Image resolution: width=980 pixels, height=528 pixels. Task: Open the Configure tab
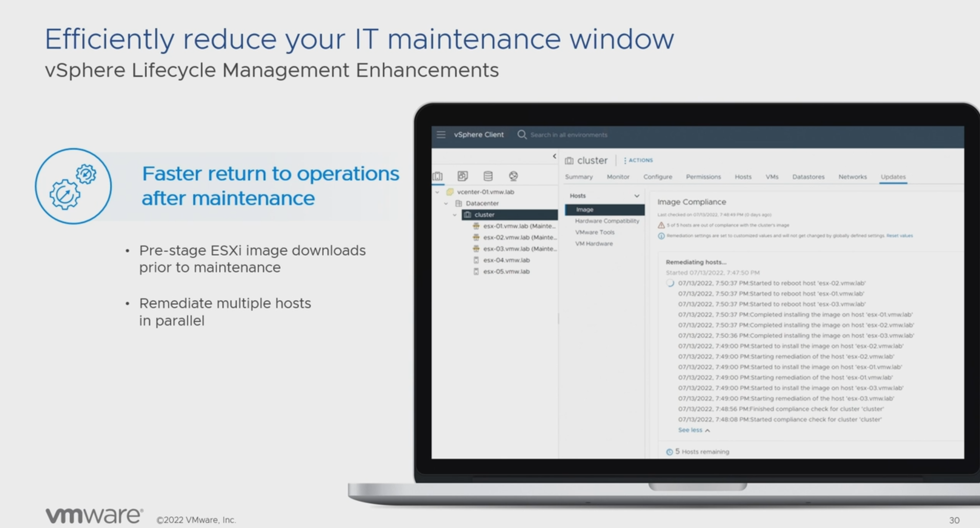[x=658, y=177]
